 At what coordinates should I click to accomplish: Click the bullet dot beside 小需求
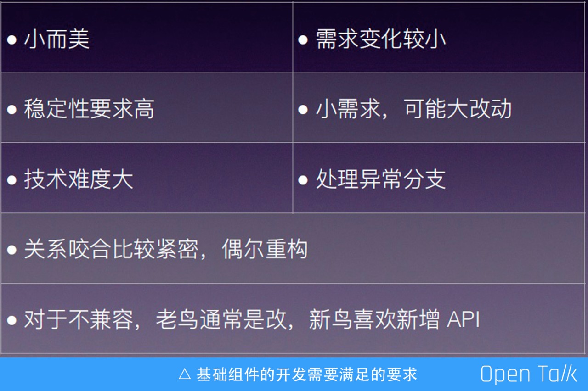[x=303, y=110]
